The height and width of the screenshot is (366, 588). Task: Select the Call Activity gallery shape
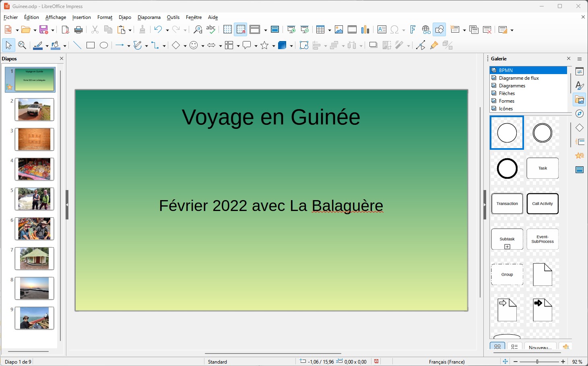click(x=542, y=204)
